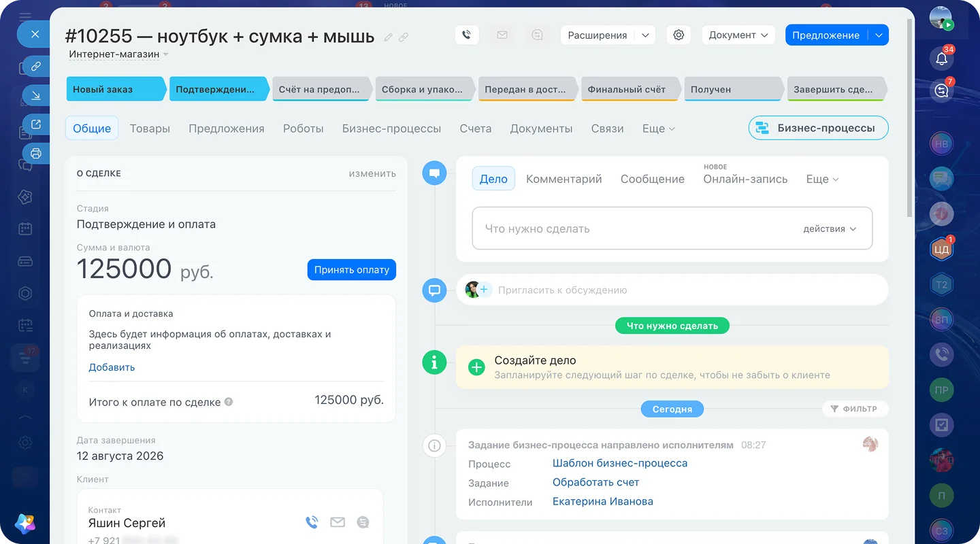This screenshot has width=980, height=544.
Task: Open the Обработать счет task link
Action: click(x=596, y=482)
